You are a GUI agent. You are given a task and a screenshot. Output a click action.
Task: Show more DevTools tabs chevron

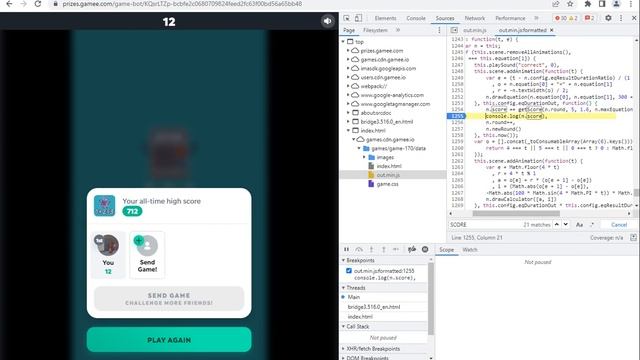click(x=536, y=18)
